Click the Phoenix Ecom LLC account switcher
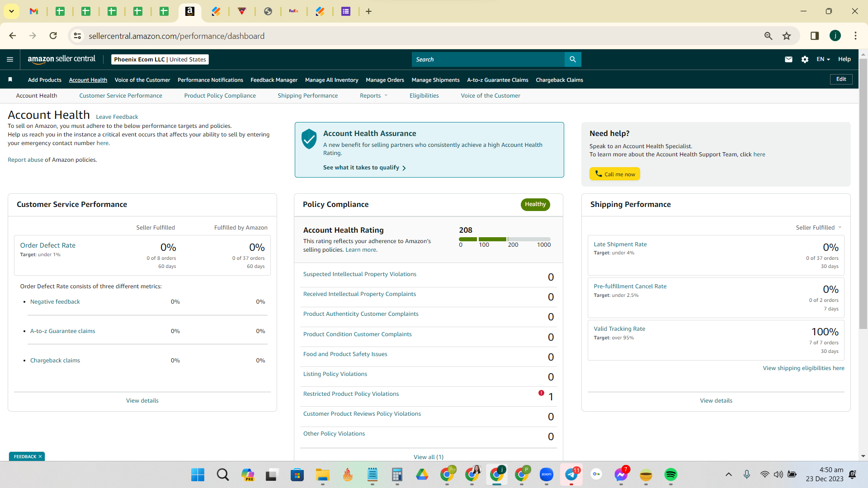The image size is (868, 488). click(x=160, y=59)
